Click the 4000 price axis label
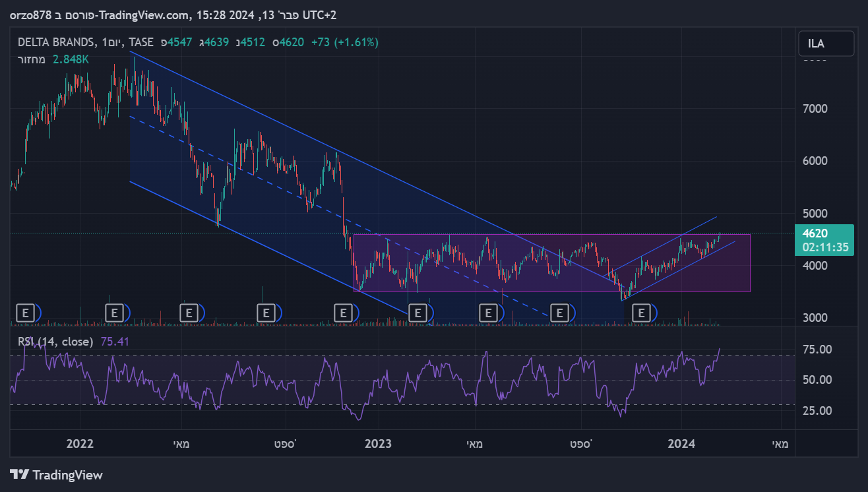 click(815, 266)
